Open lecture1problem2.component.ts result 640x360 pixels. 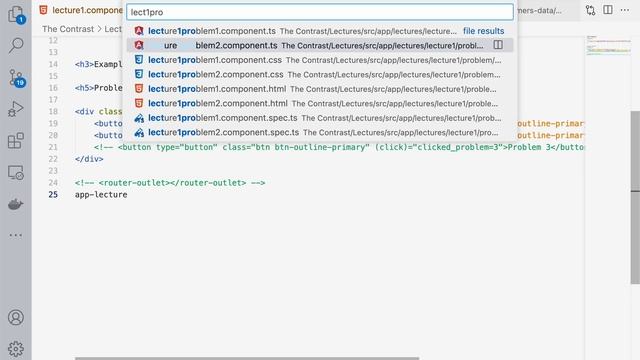click(320, 45)
